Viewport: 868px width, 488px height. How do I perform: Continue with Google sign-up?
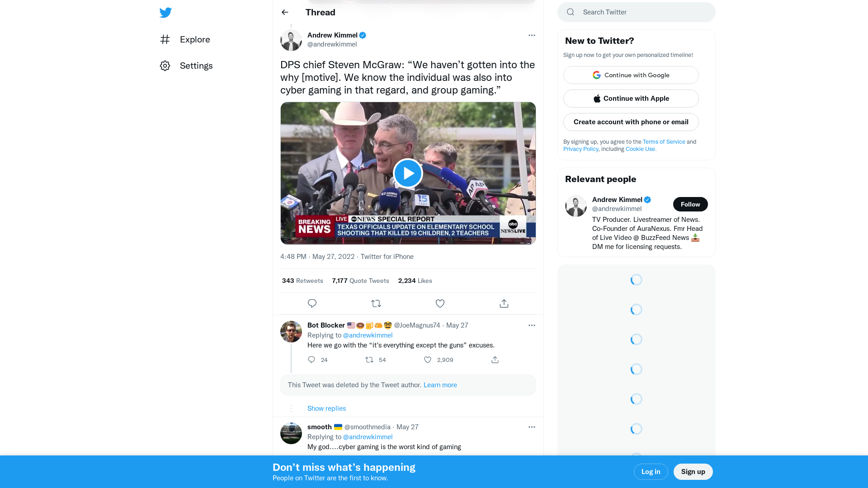631,75
